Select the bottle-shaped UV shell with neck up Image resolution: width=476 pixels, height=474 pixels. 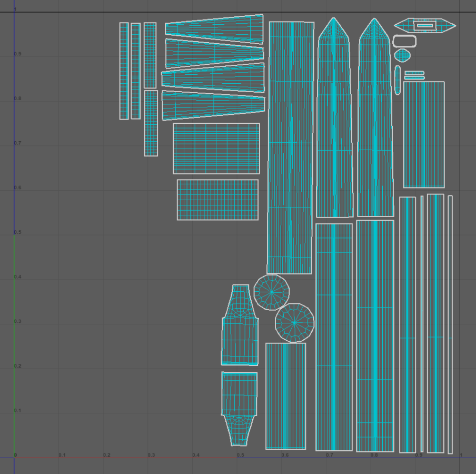click(x=240, y=324)
